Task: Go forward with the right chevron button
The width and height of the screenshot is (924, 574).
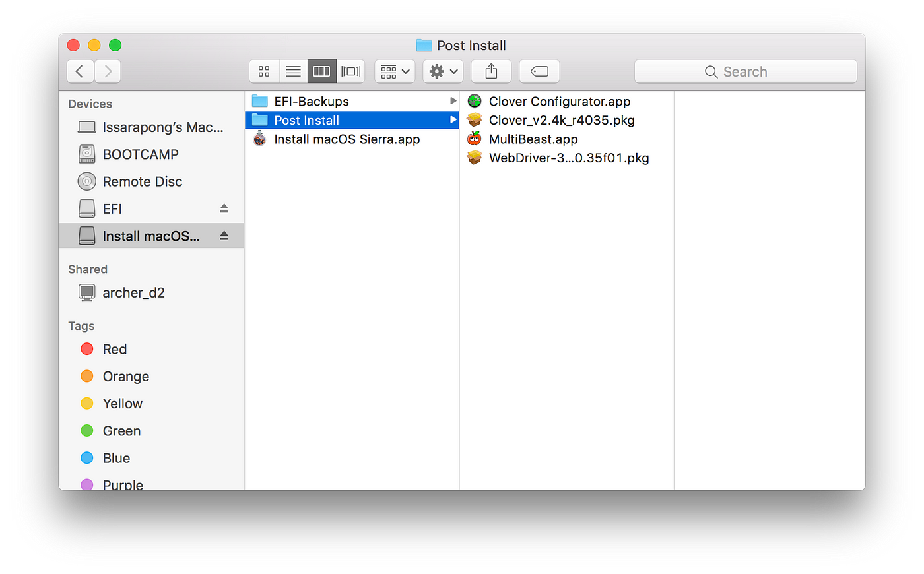Action: (x=108, y=71)
